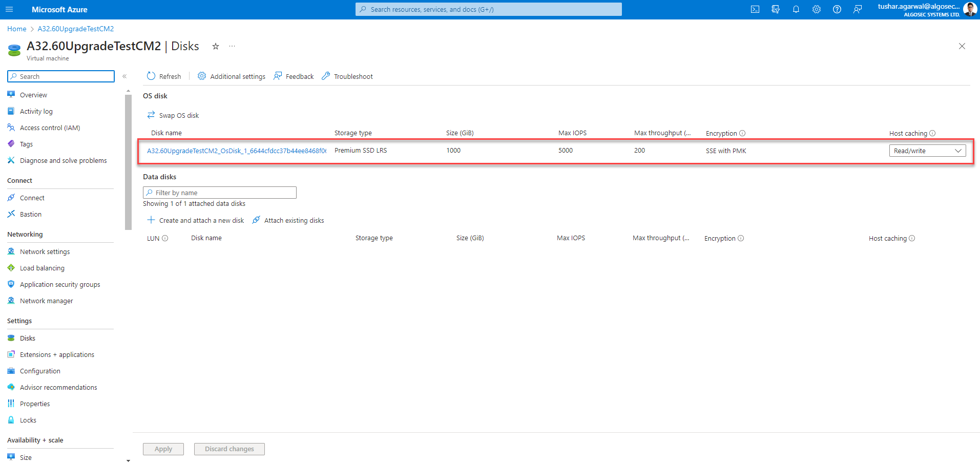Open portal settings gear icon
This screenshot has width=980, height=464.
pos(816,9)
